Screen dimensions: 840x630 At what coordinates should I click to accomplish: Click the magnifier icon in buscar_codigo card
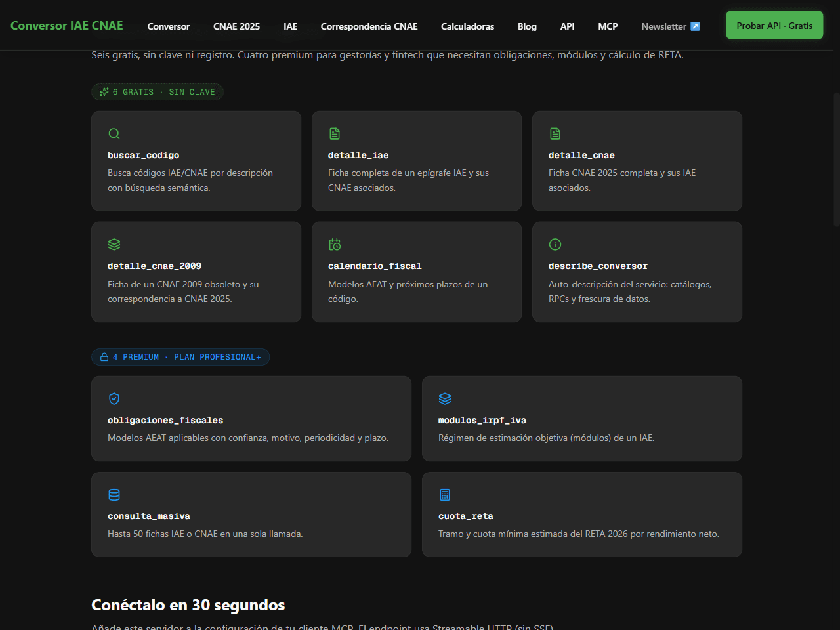point(114,134)
